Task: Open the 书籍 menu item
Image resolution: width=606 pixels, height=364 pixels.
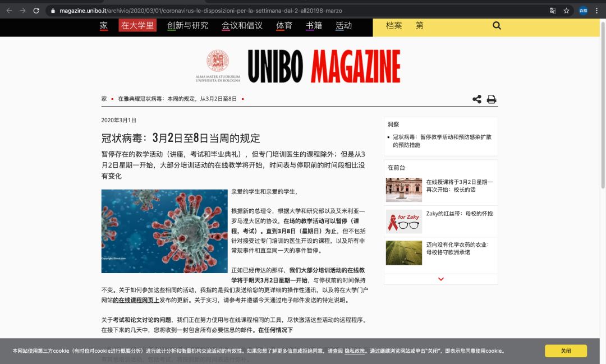Action: [x=314, y=25]
